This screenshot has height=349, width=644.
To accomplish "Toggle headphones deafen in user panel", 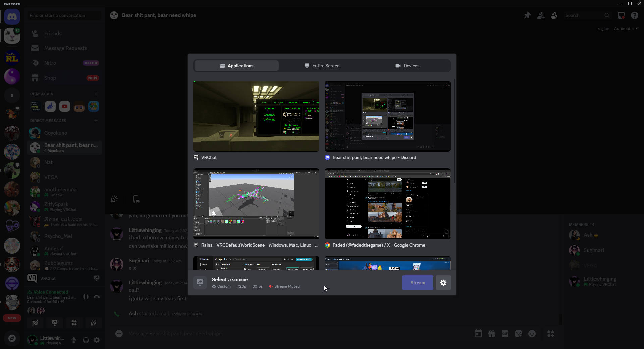I will (86, 340).
